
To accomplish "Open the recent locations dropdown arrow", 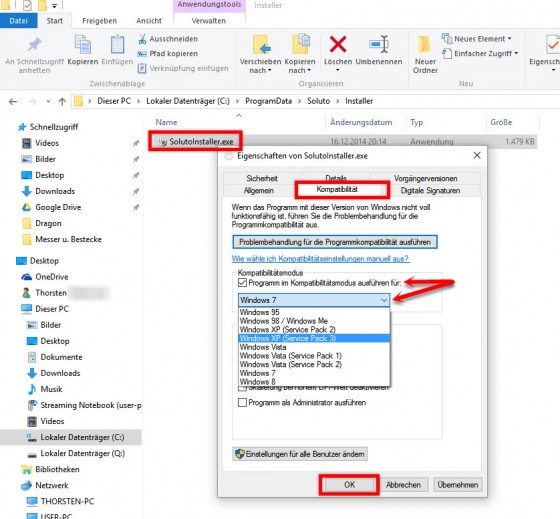I will click(48, 101).
